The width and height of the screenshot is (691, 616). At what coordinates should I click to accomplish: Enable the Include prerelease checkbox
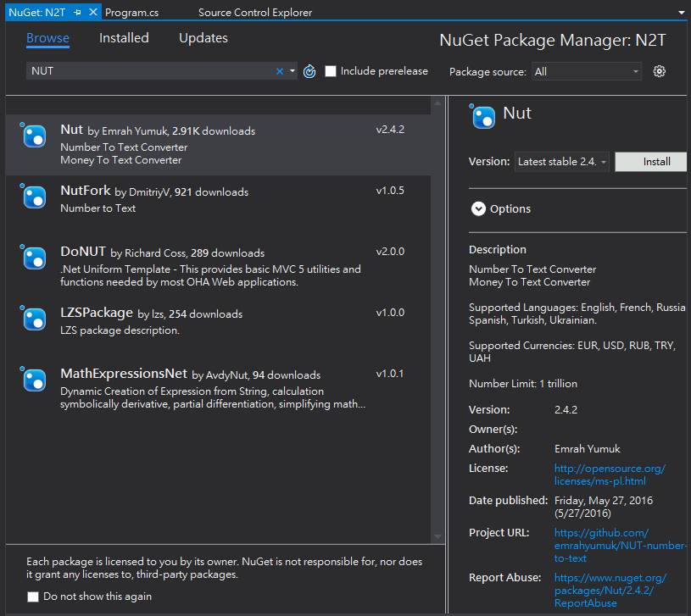331,71
